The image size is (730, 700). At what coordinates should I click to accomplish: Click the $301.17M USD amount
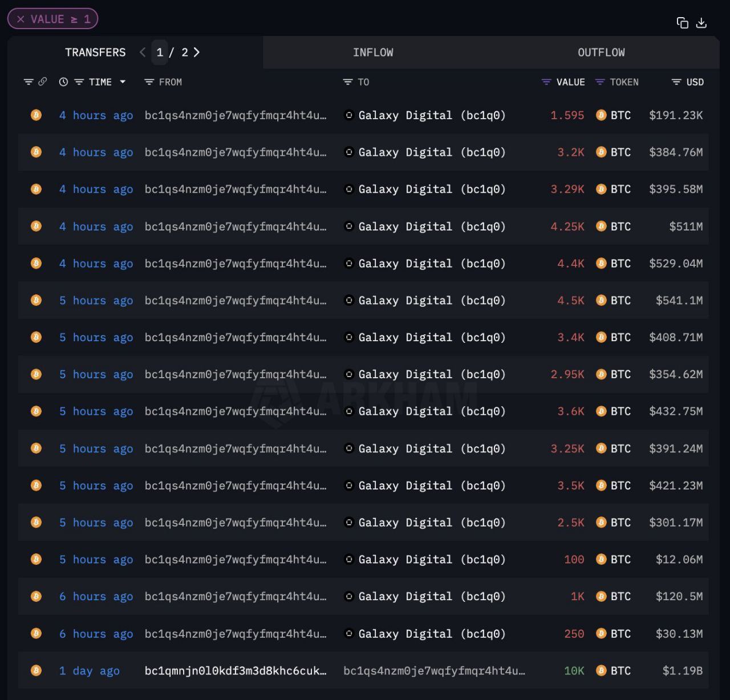click(676, 523)
